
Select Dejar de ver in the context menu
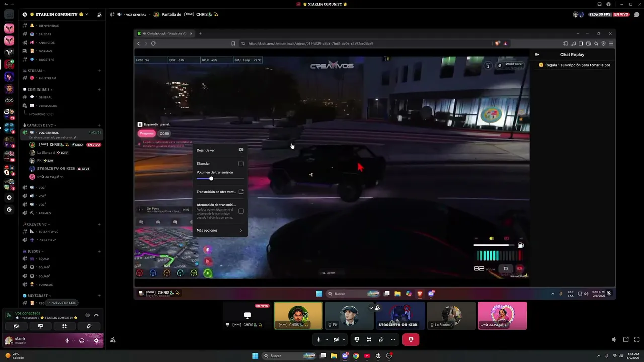(x=220, y=150)
